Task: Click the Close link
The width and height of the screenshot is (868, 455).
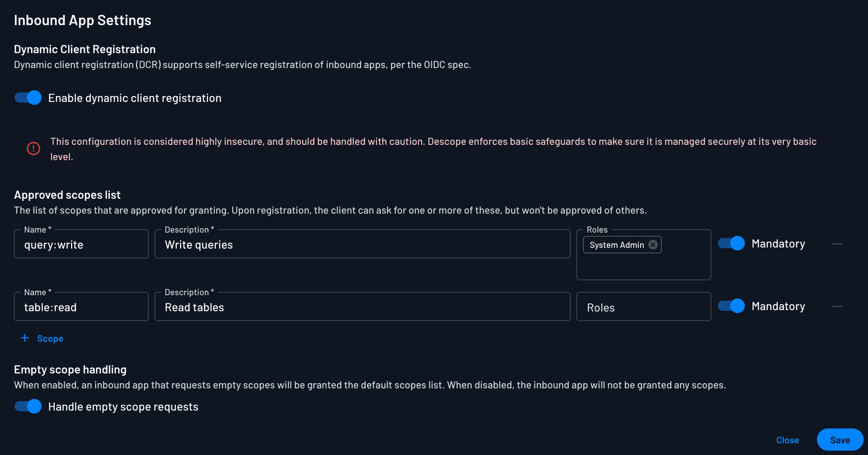Action: [x=787, y=440]
